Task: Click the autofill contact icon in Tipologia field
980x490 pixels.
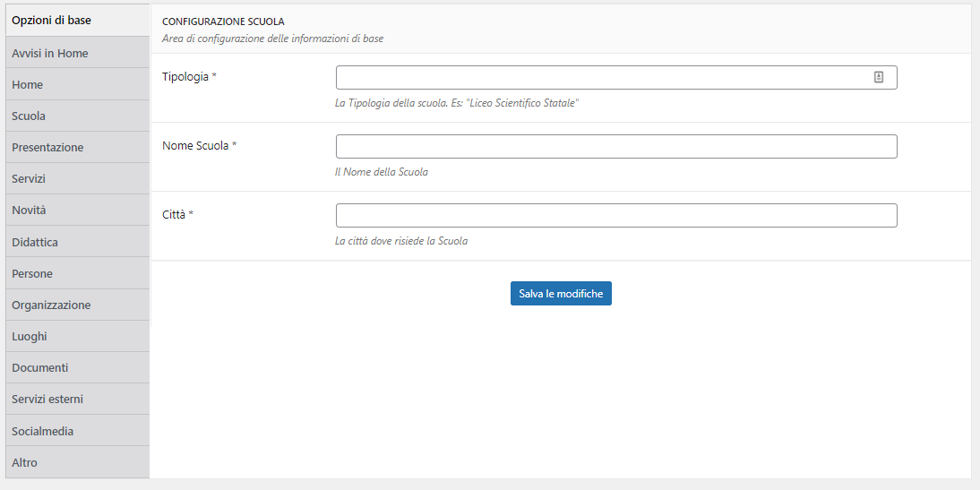Action: pyautogui.click(x=878, y=78)
